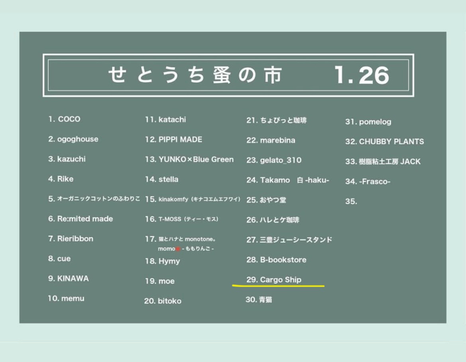Click '15. kinakomfy' entry
Screen dimensions: 466x362
(193, 199)
